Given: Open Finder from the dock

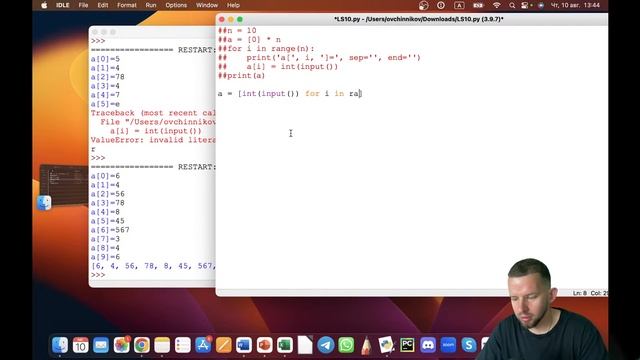Looking at the screenshot, I should coord(60,345).
